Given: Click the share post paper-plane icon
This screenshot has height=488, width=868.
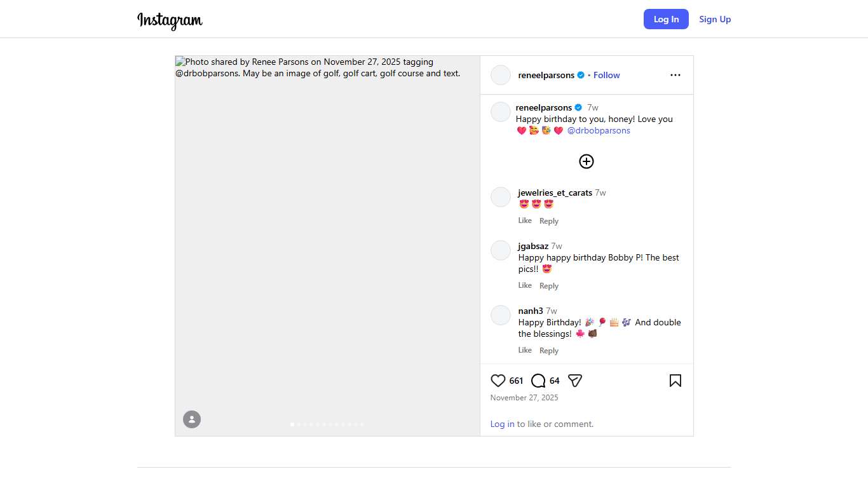Looking at the screenshot, I should [575, 381].
